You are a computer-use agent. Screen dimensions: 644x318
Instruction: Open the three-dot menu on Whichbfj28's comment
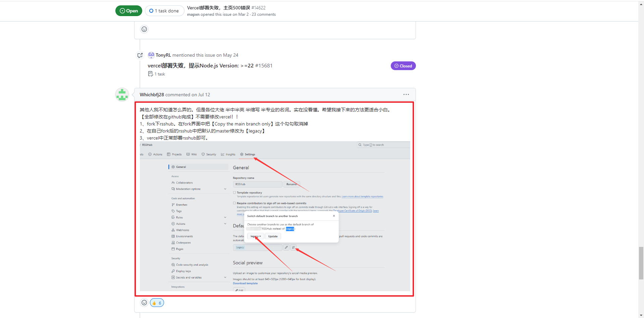click(x=406, y=95)
